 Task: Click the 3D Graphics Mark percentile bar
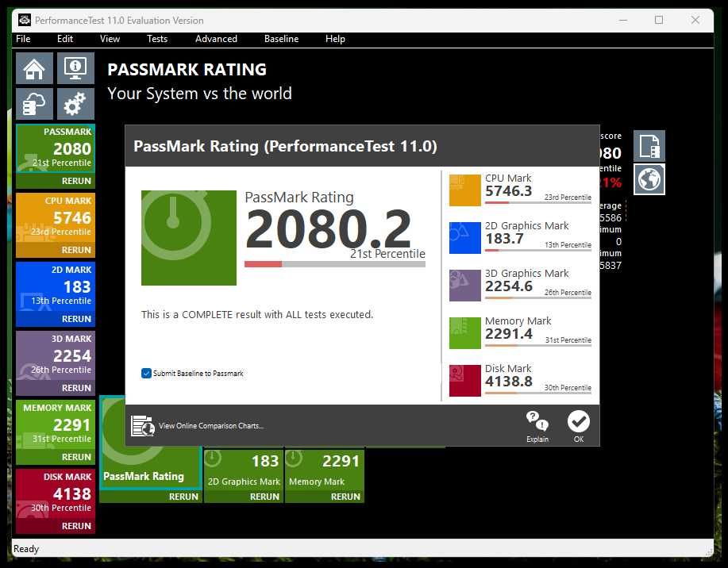pyautogui.click(x=538, y=298)
